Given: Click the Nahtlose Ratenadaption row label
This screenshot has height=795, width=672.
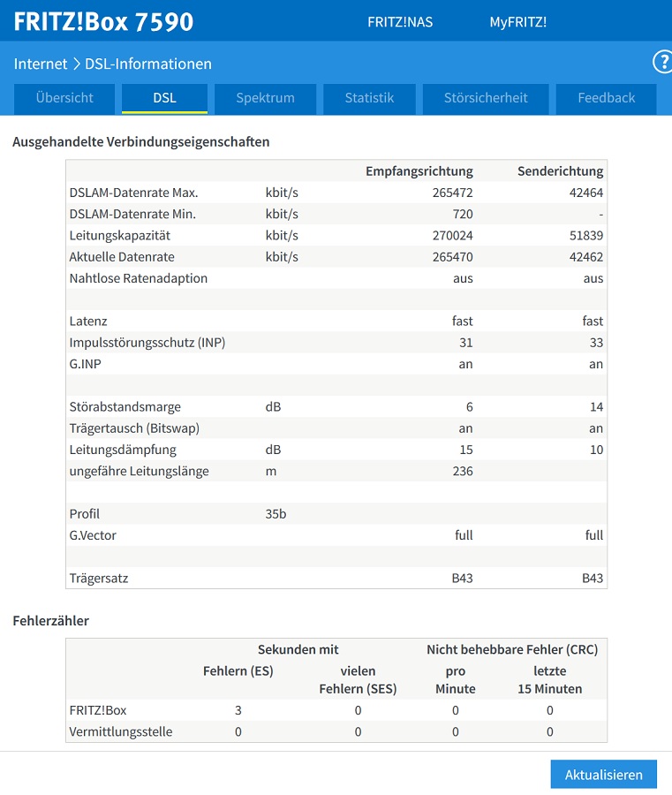Looking at the screenshot, I should tap(139, 278).
